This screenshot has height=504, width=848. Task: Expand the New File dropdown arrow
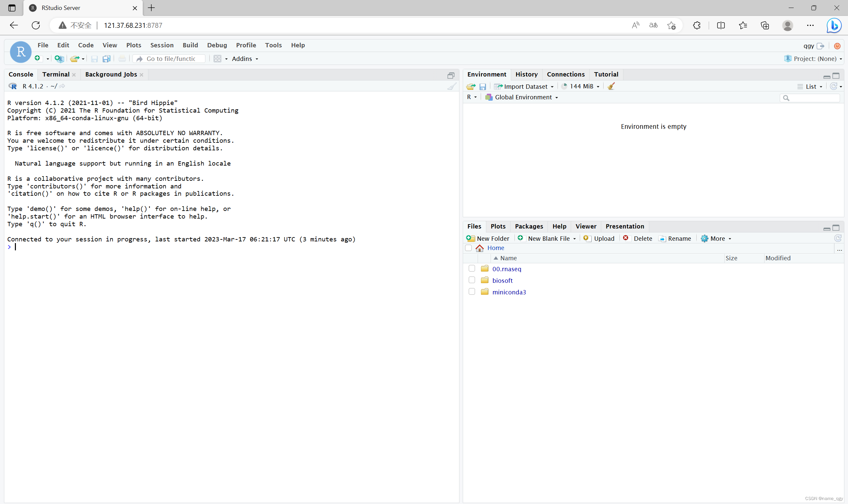coord(48,59)
